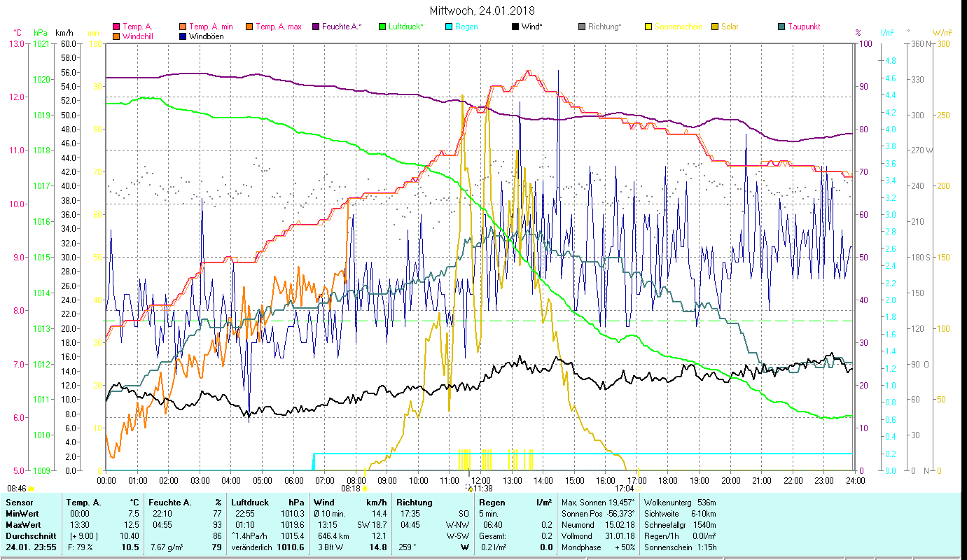
Task: Select the 'Windböen' legend label
Action: (207, 36)
